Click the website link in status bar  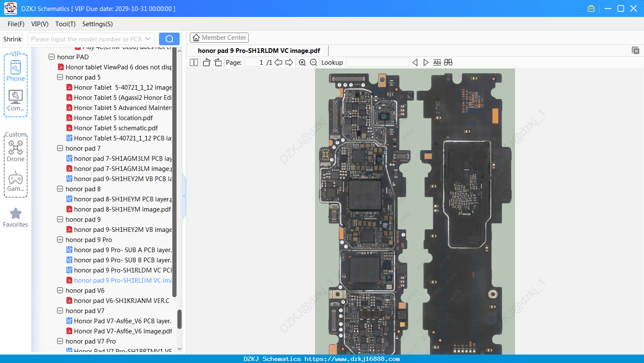[352, 359]
